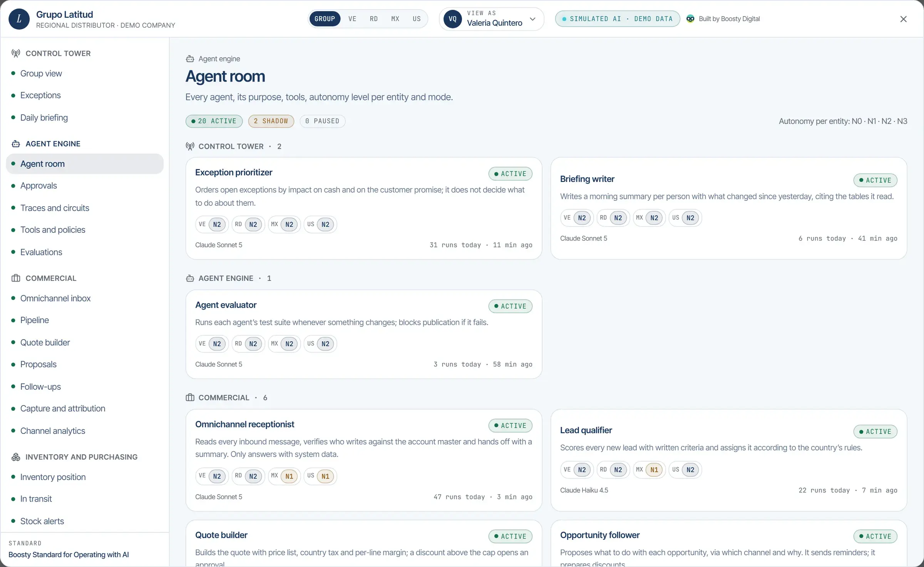The image size is (924, 567).
Task: Open Channel analytics in sidebar
Action: 85,431
